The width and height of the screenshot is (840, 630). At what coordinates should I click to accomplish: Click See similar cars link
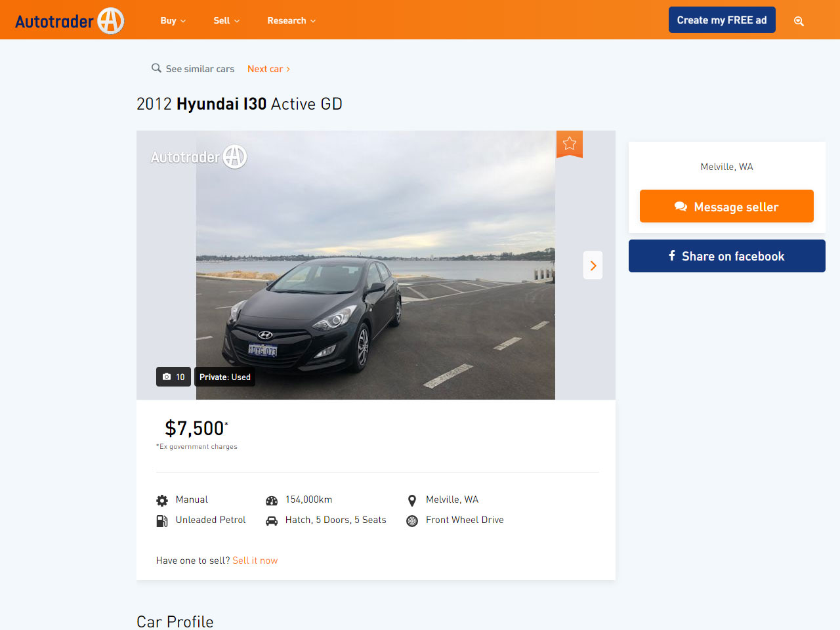[x=193, y=68]
